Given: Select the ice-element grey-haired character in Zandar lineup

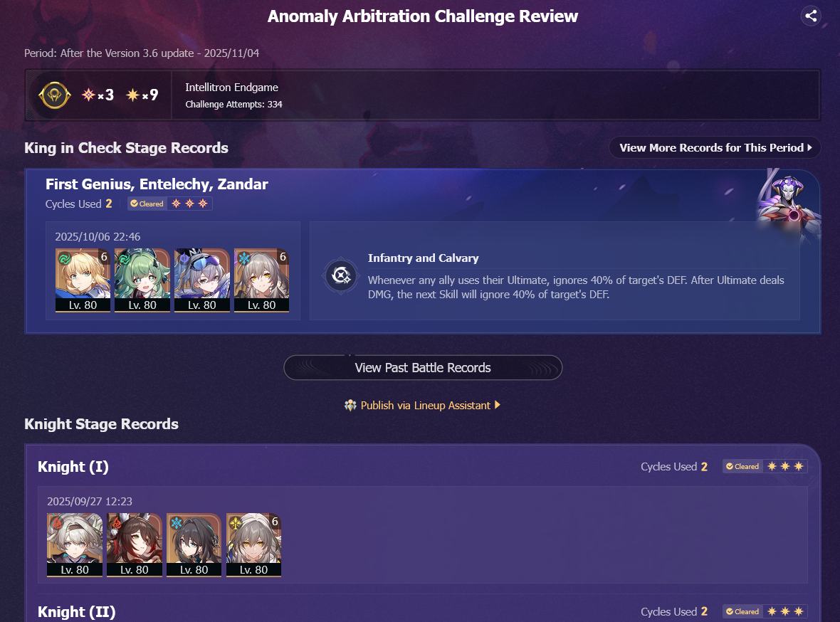Looking at the screenshot, I should point(261,280).
